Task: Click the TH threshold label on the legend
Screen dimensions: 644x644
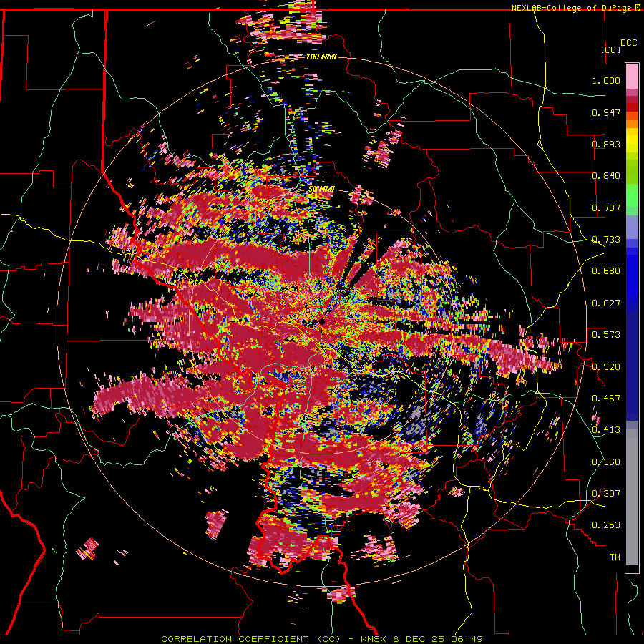Action: pyautogui.click(x=615, y=557)
